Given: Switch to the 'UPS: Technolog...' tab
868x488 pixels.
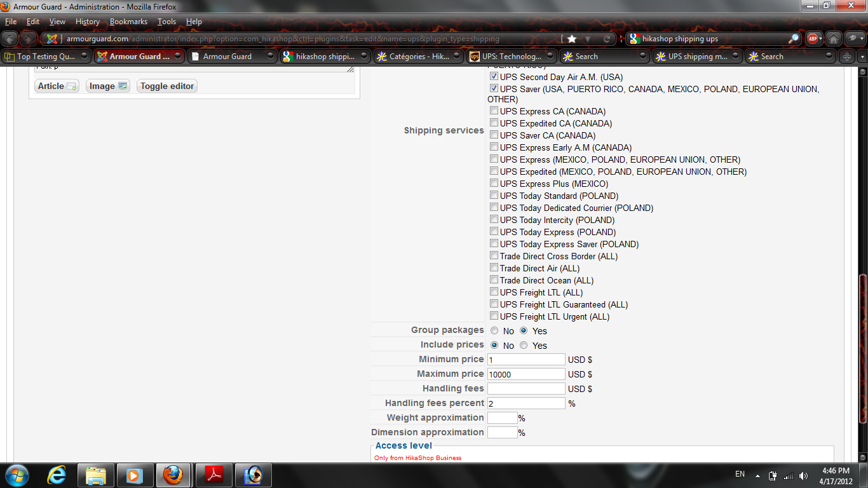Looking at the screenshot, I should click(512, 57).
